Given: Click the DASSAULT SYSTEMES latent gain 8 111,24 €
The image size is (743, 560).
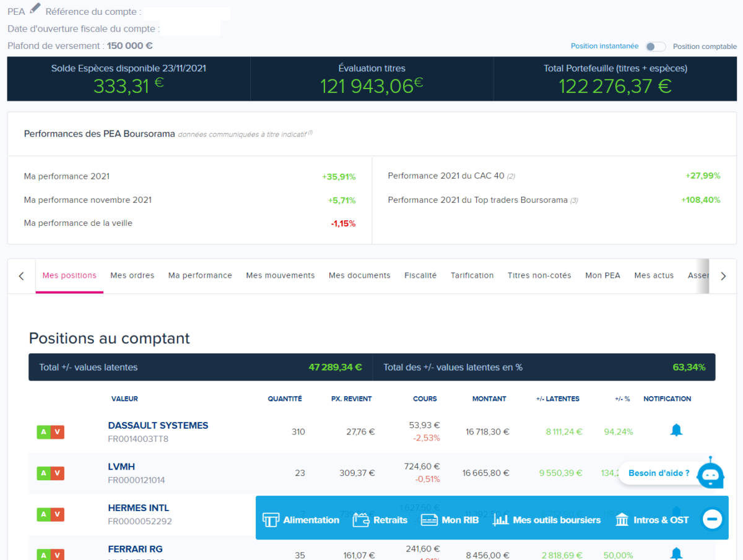Looking at the screenshot, I should [x=564, y=432].
